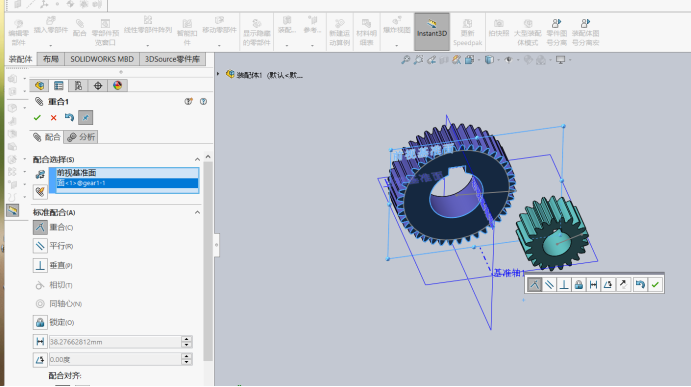Increase the angle value with spinner
This screenshot has width=691, height=387.
tap(187, 357)
